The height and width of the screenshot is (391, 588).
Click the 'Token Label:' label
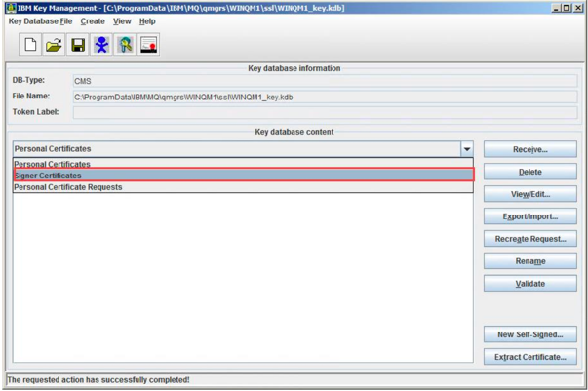36,112
